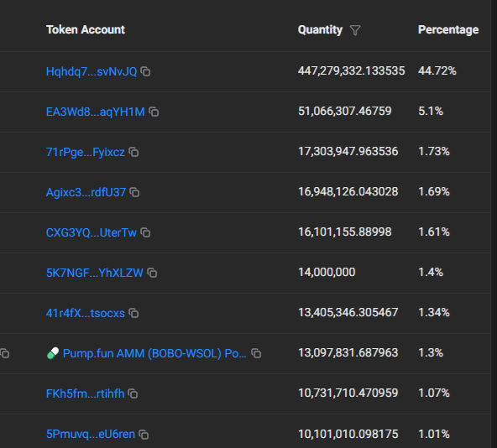Image resolution: width=497 pixels, height=448 pixels.
Task: Open token account EA3Wd8...aqYH1M
Action: pos(96,112)
